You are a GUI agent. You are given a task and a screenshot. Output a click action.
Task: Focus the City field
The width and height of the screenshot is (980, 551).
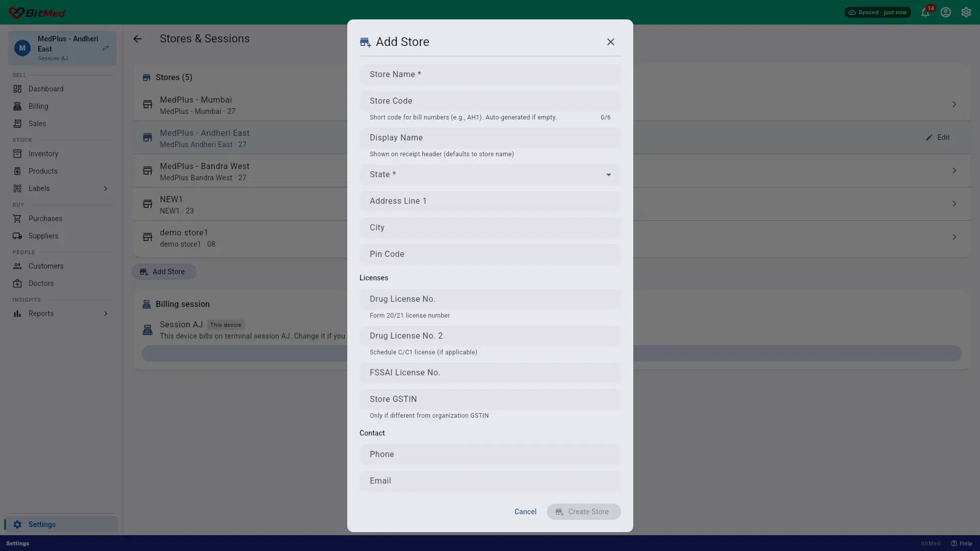490,228
